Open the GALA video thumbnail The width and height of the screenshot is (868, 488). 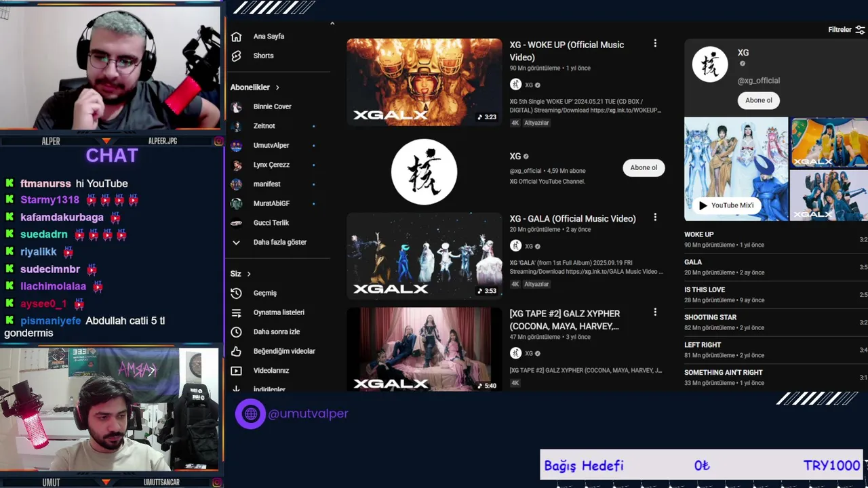click(425, 256)
